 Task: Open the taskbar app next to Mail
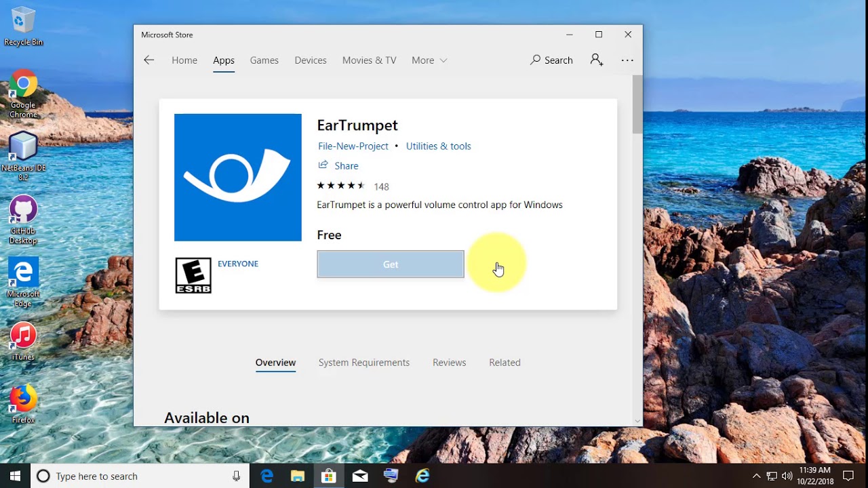coord(391,476)
